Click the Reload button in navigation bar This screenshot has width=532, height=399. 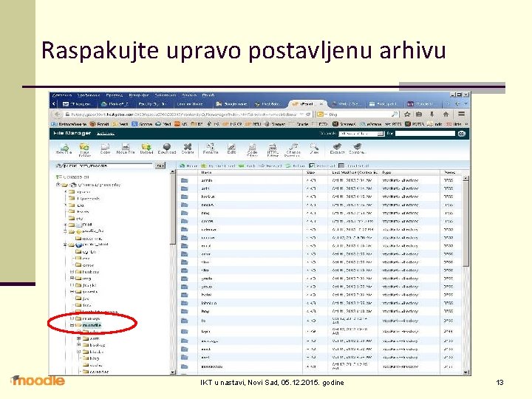(295, 166)
